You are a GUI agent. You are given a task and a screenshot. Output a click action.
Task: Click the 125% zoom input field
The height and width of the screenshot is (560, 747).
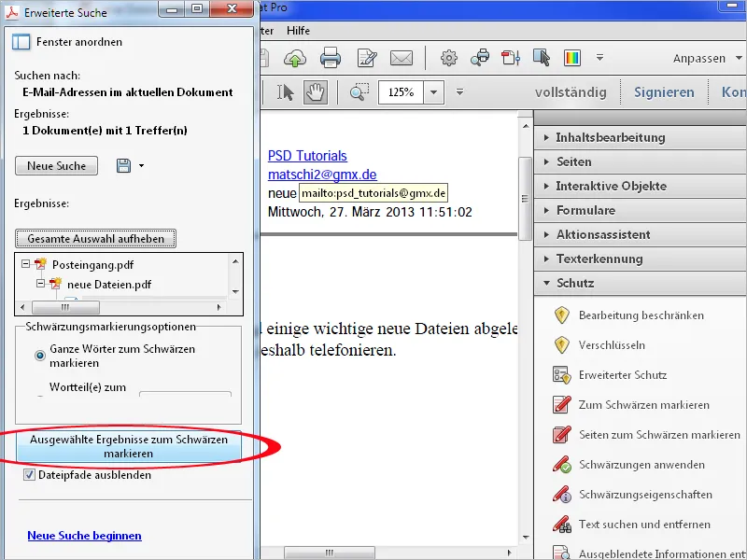pyautogui.click(x=401, y=91)
